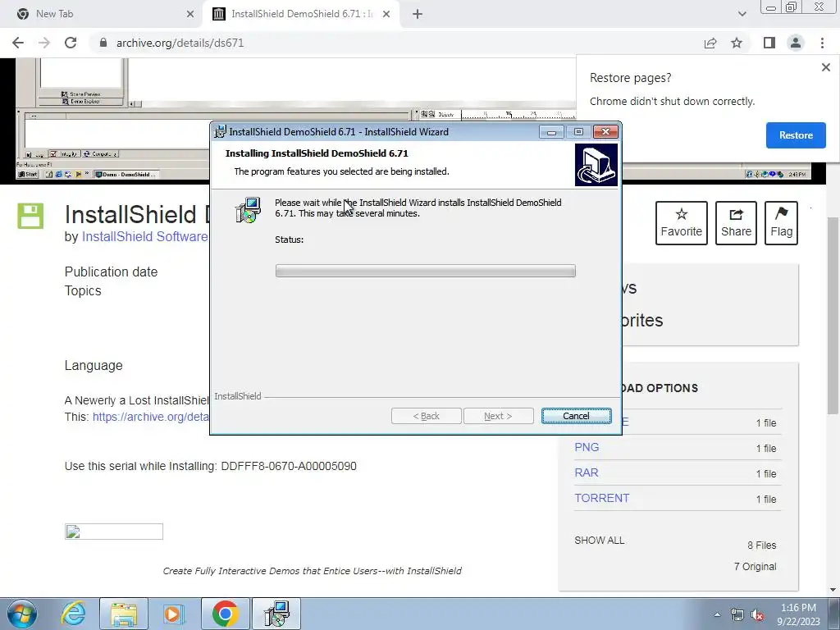The height and width of the screenshot is (630, 840).
Task: Open Internet Explorer from taskbar
Action: (x=73, y=614)
